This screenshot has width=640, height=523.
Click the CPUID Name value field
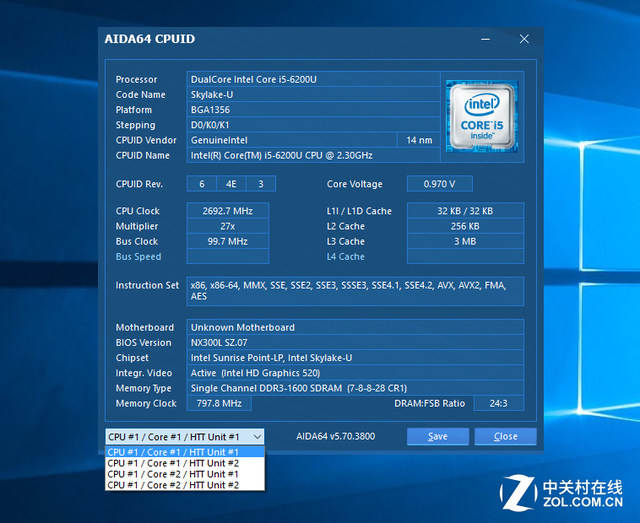click(313, 155)
